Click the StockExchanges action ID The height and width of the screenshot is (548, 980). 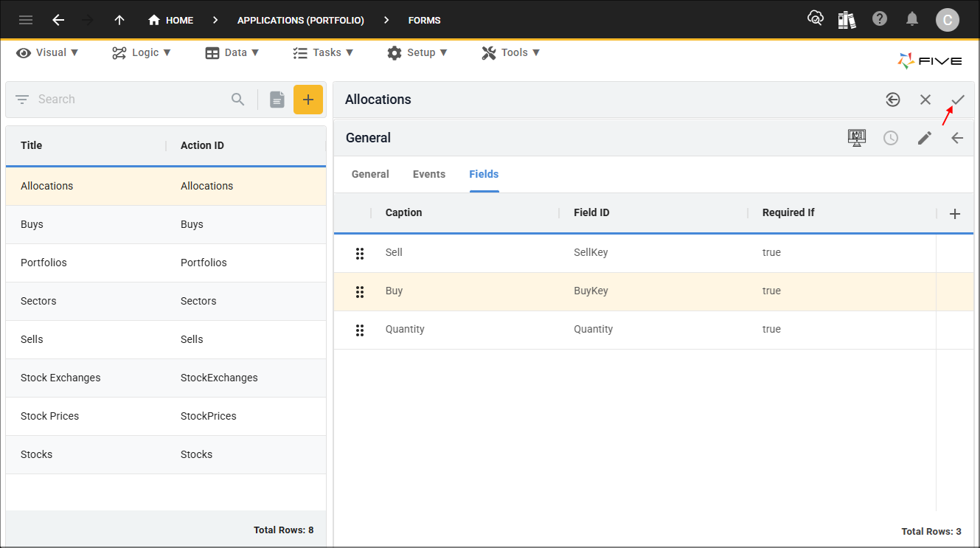click(219, 378)
